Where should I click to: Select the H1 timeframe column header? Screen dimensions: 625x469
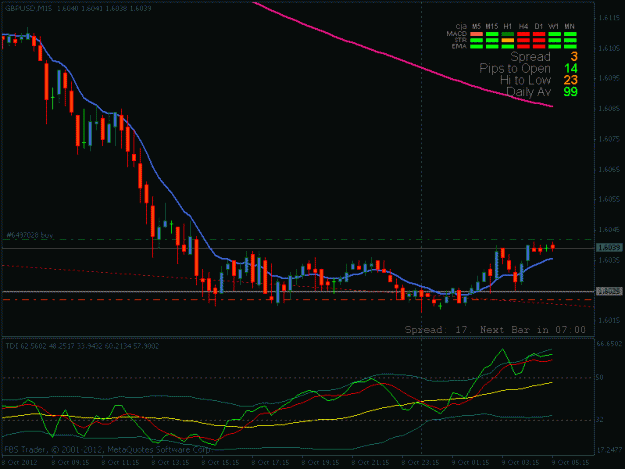[507, 26]
